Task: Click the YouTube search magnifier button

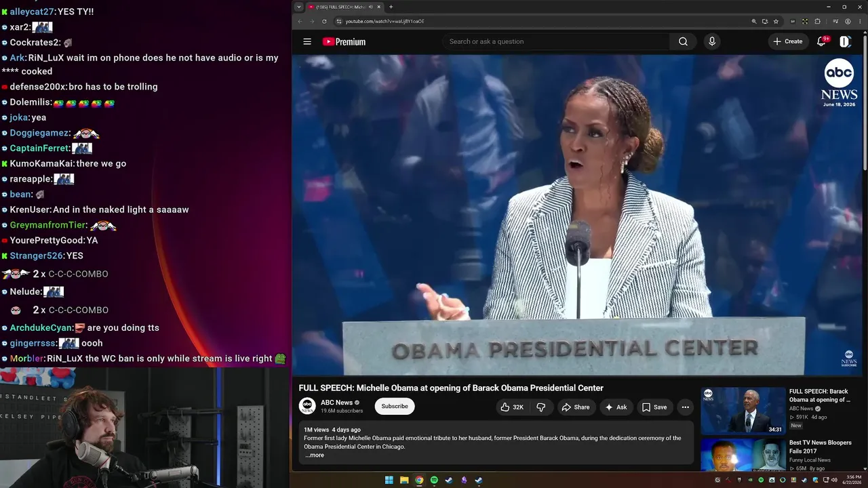Action: tap(683, 41)
